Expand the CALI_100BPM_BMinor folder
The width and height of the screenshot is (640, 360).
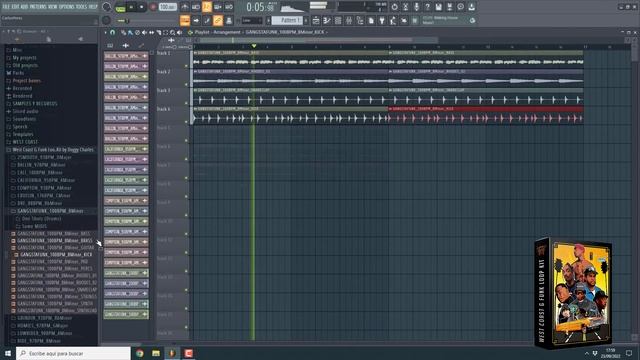coord(40,172)
